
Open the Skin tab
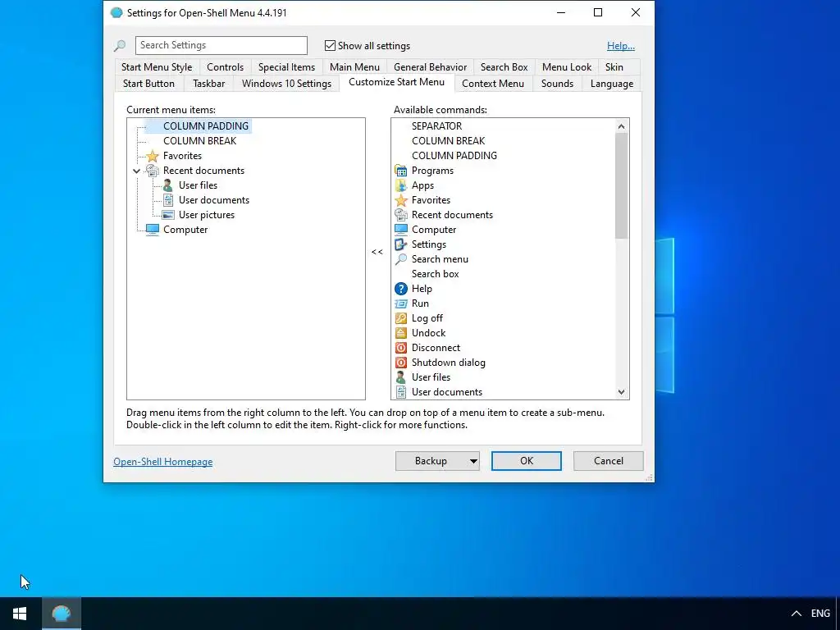614,67
